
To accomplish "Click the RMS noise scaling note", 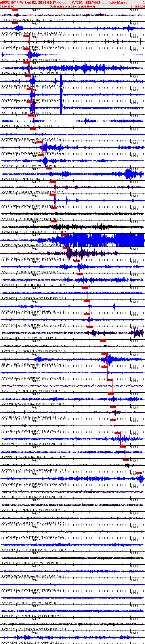I will pos(72,6).
